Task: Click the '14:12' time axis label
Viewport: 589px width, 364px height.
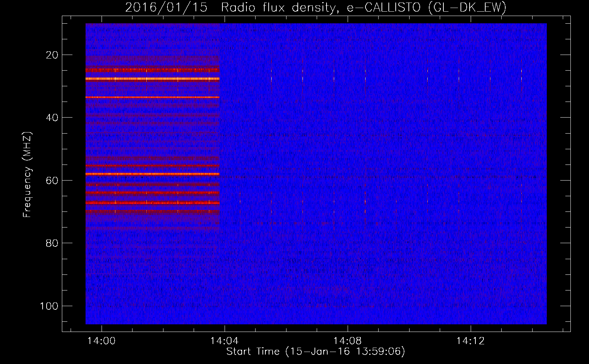Action: coord(471,341)
